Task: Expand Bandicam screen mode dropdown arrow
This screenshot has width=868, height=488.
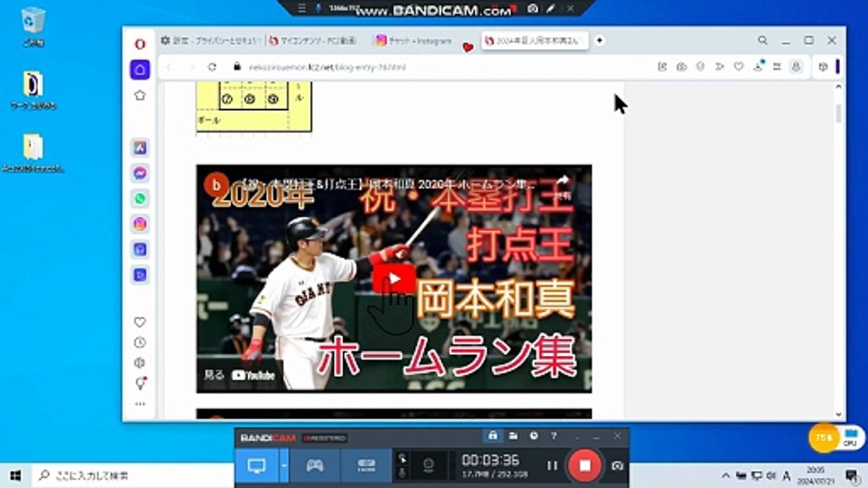Action: tap(284, 466)
